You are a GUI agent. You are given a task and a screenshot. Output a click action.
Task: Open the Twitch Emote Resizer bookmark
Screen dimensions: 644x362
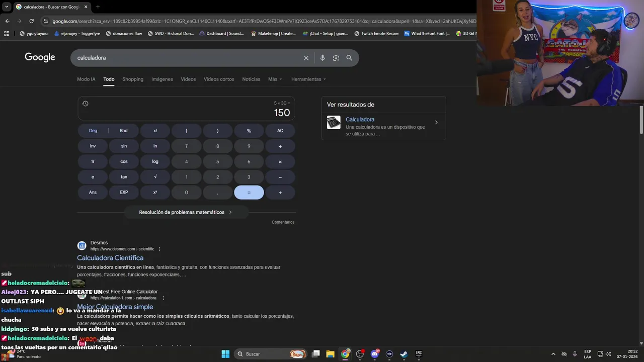coord(376,34)
